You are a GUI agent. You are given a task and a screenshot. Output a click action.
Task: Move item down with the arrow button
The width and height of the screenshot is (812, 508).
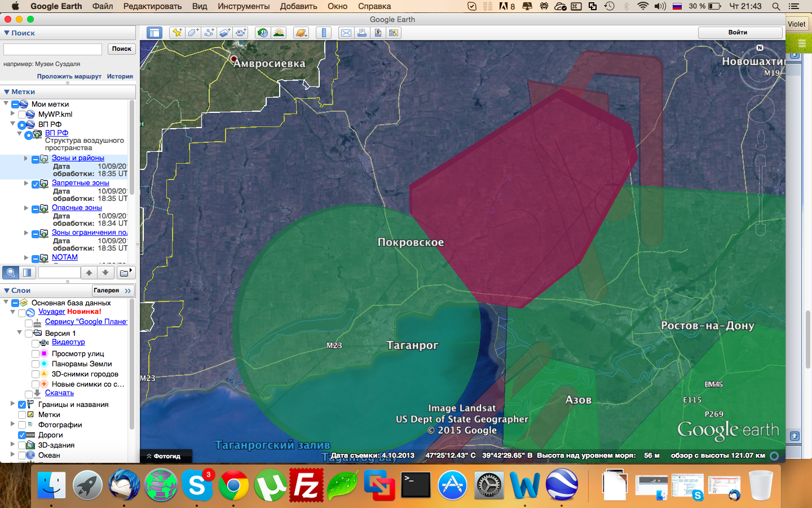point(105,273)
